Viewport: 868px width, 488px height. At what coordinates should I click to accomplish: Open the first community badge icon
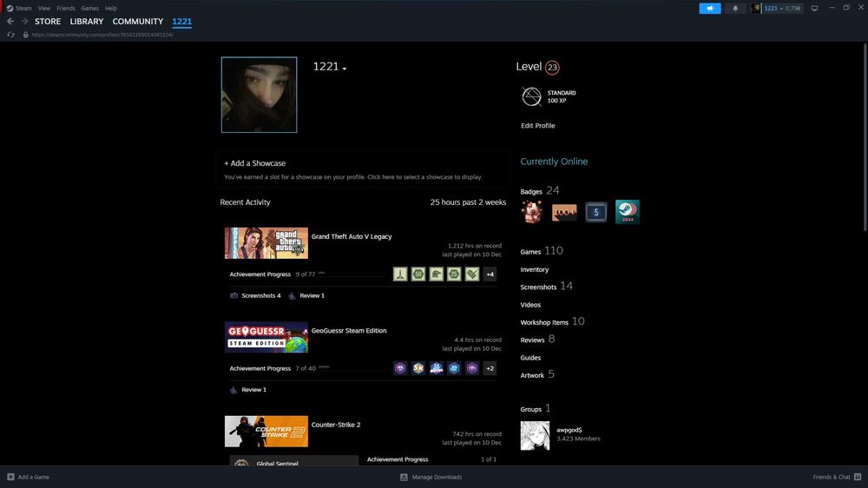point(532,212)
